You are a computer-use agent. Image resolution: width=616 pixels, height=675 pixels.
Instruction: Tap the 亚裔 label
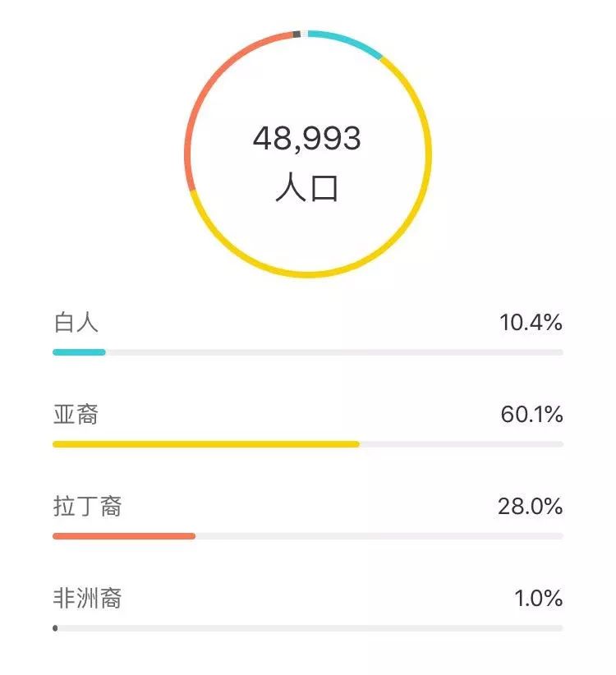click(x=76, y=414)
